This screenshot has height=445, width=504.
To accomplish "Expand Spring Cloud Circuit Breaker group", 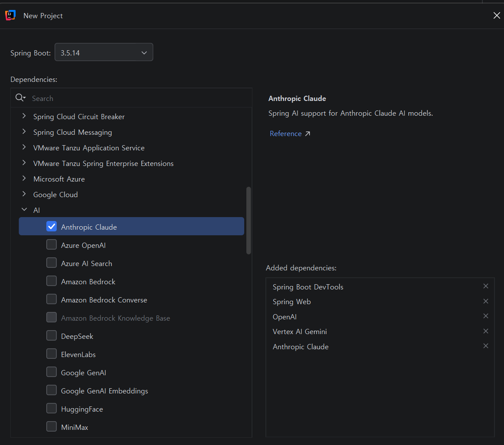I will tap(24, 116).
